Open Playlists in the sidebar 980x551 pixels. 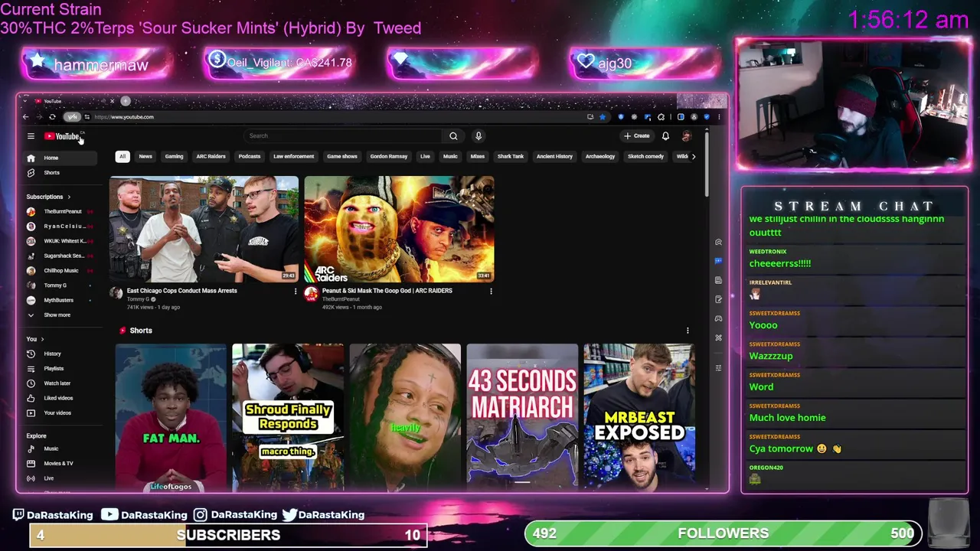click(x=54, y=368)
